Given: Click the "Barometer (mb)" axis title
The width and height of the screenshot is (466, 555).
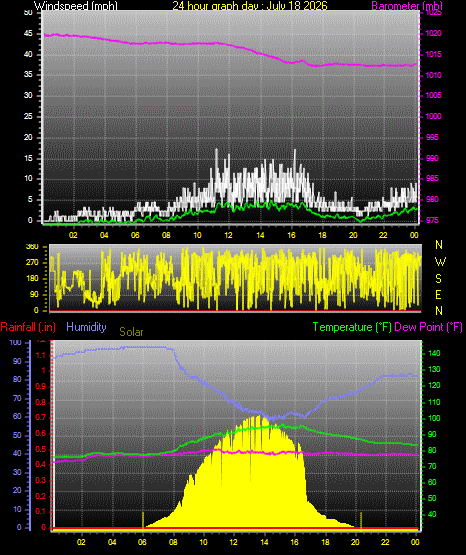Looking at the screenshot, I should pos(407,6).
